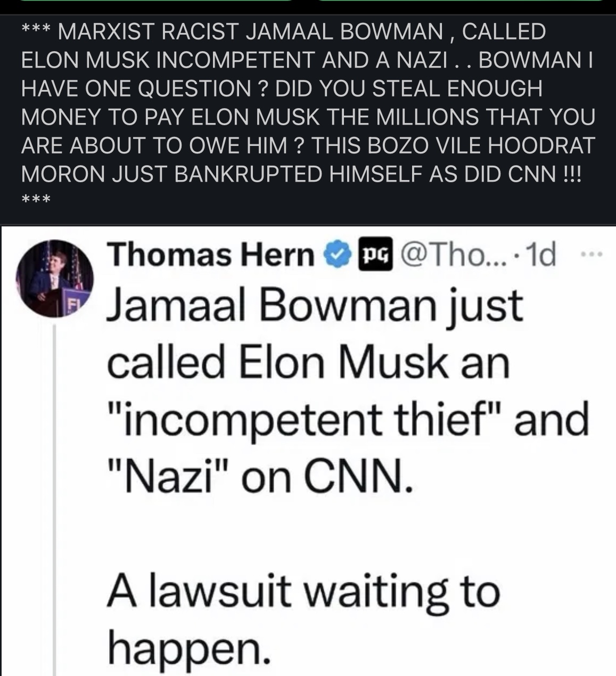Open the Thomas Hern display name link
This screenshot has height=676, width=616.
point(211,255)
